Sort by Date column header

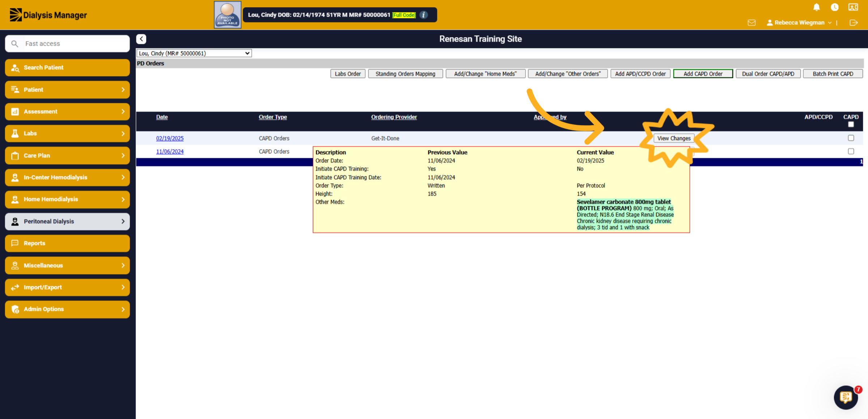coord(162,117)
